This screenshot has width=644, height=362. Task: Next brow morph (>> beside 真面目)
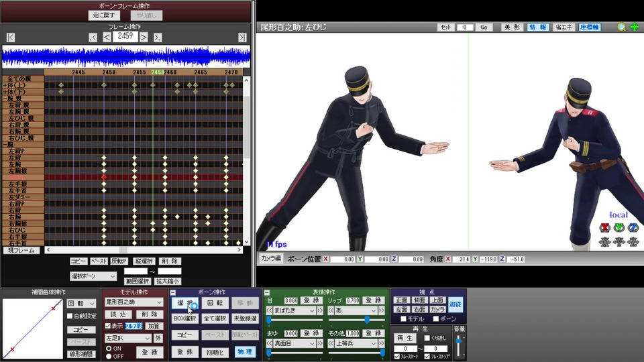[x=320, y=343]
